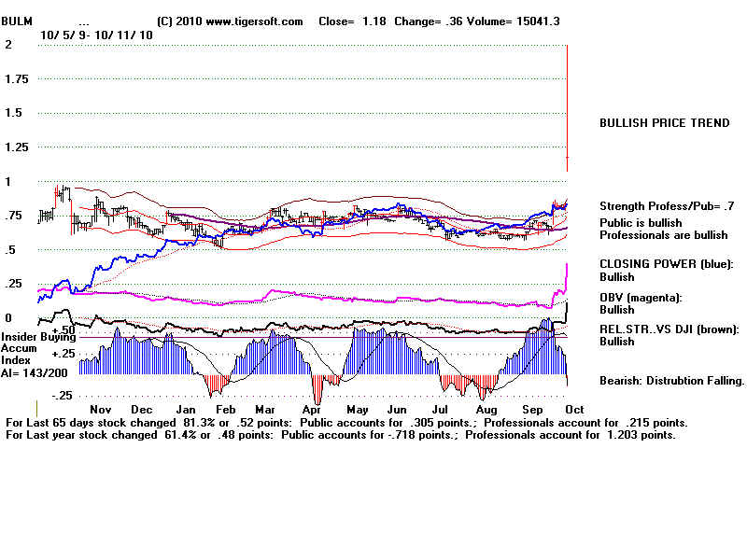Select the REL.STR..VS DJI (brown) label
The width and height of the screenshot is (747, 560).
[669, 329]
